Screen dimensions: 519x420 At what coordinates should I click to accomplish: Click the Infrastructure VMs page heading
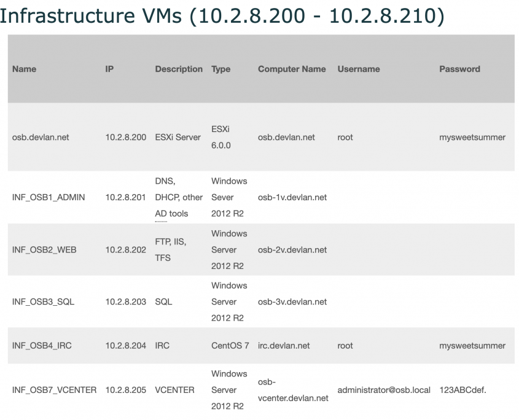[222, 15]
